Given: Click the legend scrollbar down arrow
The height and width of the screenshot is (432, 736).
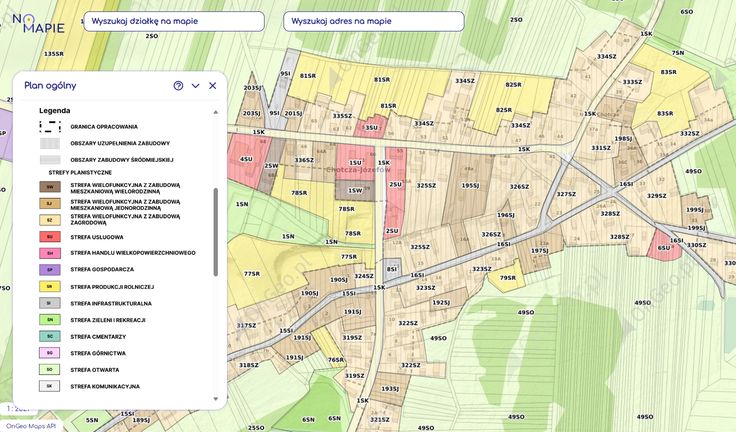Looking at the screenshot, I should (215, 399).
